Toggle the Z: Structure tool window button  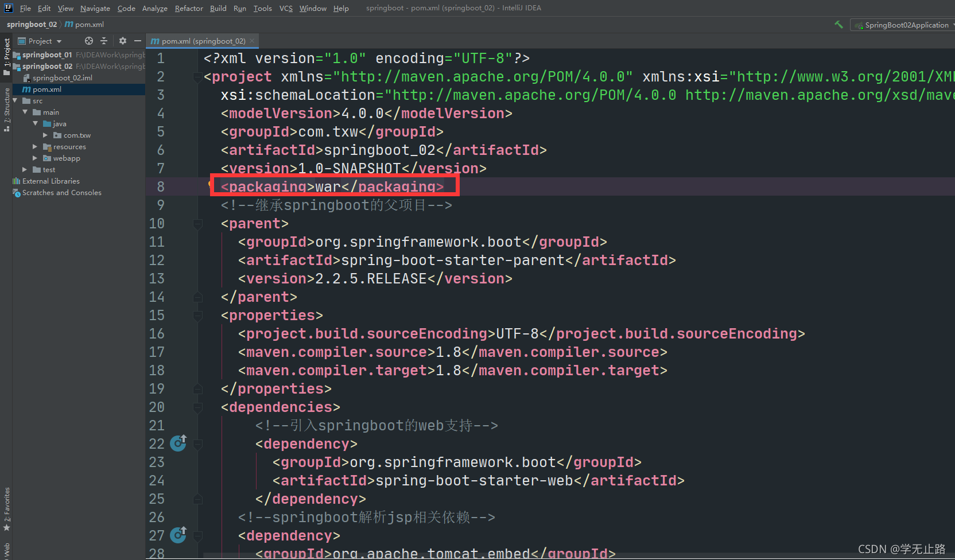tap(6, 109)
